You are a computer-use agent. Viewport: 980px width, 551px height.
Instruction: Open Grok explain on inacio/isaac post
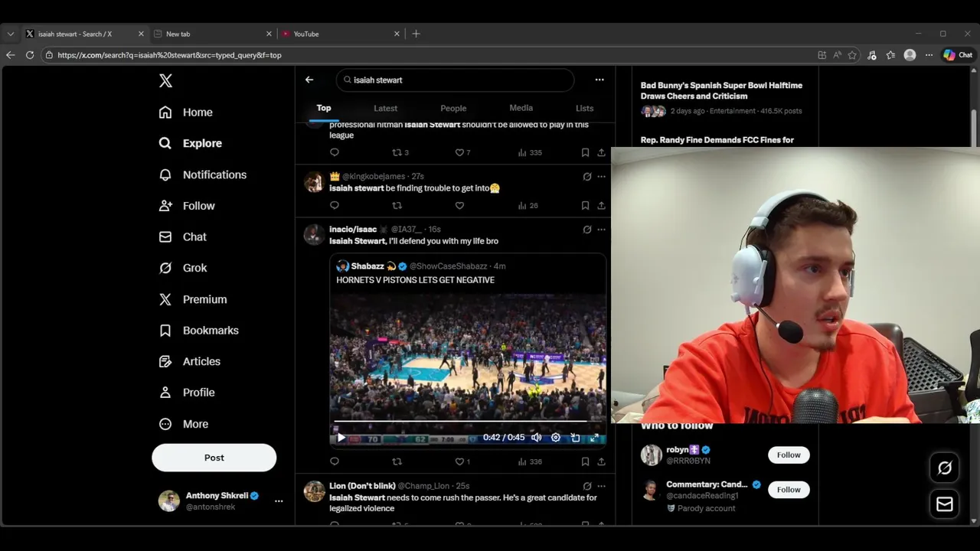(x=587, y=229)
